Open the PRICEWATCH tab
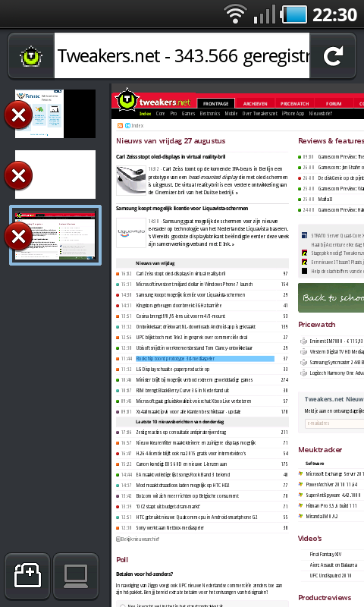This screenshot has height=607, width=364. tap(295, 104)
